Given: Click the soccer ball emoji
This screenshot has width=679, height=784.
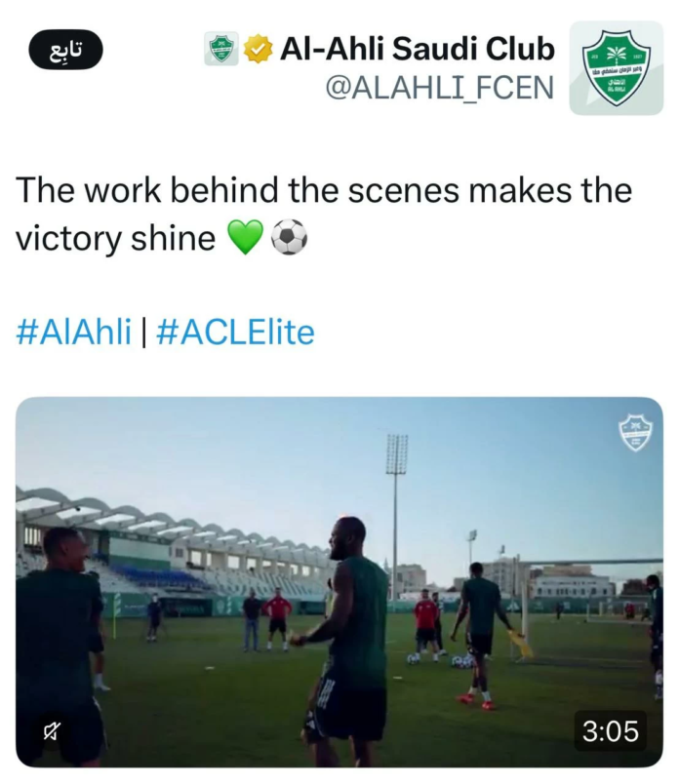Looking at the screenshot, I should pos(289,237).
